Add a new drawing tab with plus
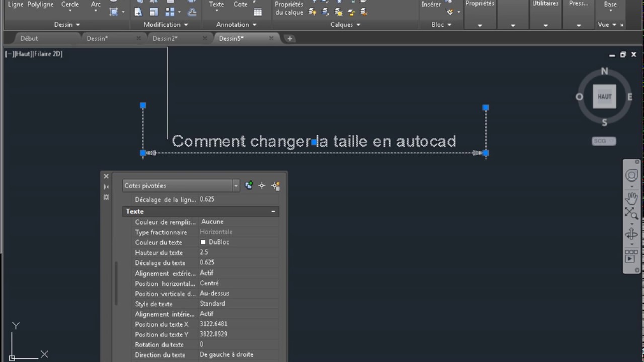Screen dimensions: 644x362 pyautogui.click(x=289, y=38)
